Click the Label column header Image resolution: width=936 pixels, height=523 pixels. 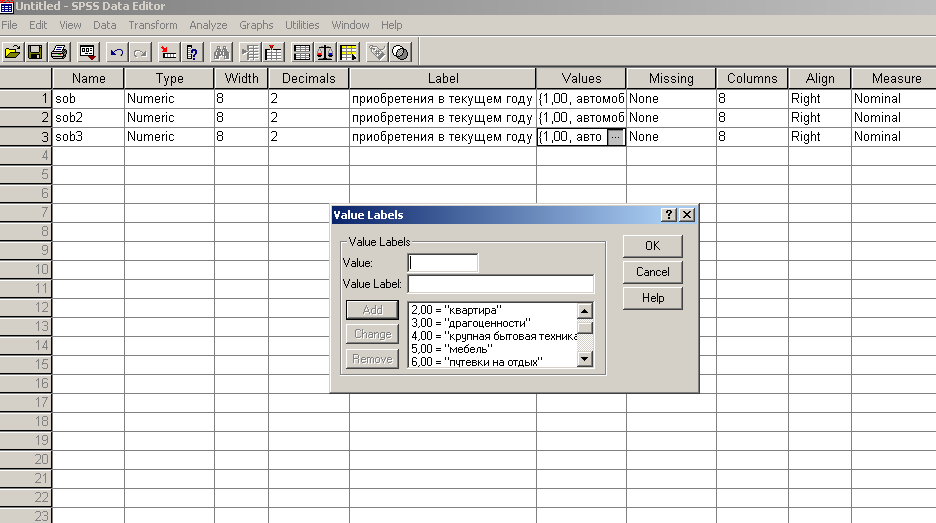443,79
